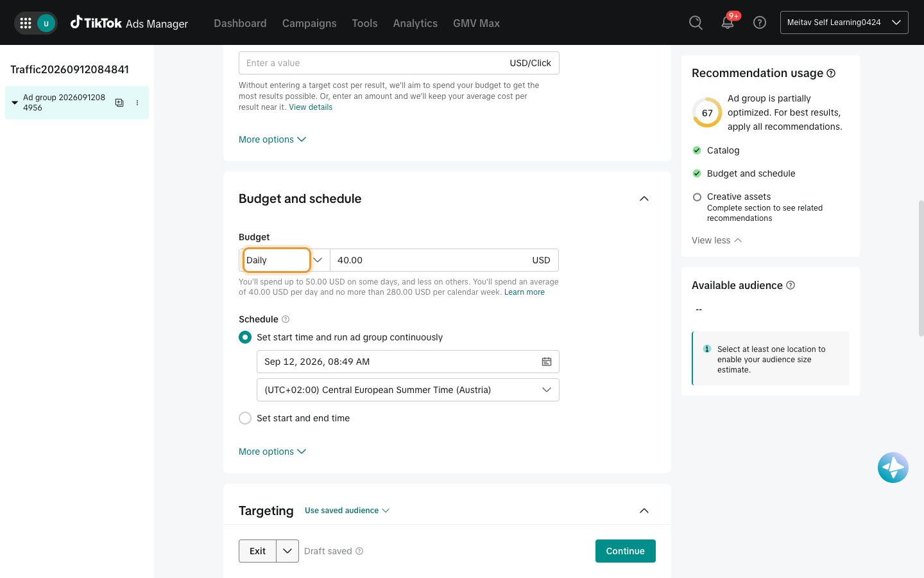This screenshot has width=924, height=578.
Task: Open the help question mark icon
Action: pyautogui.click(x=760, y=23)
